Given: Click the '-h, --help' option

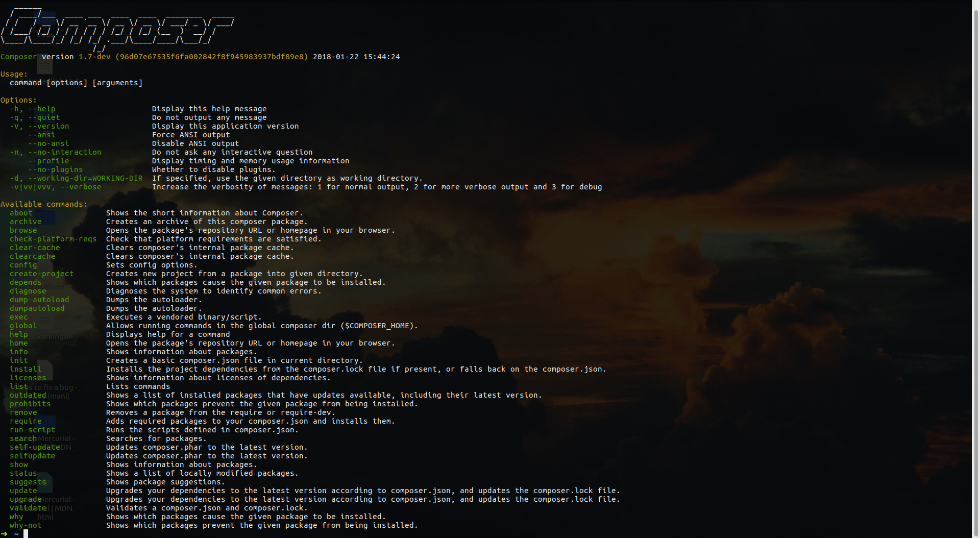Looking at the screenshot, I should click(x=33, y=109).
